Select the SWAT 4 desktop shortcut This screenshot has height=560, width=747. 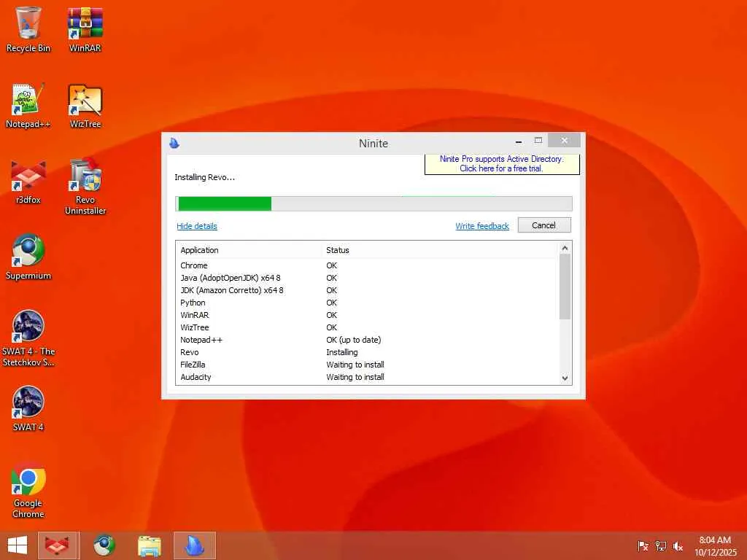[x=28, y=408]
